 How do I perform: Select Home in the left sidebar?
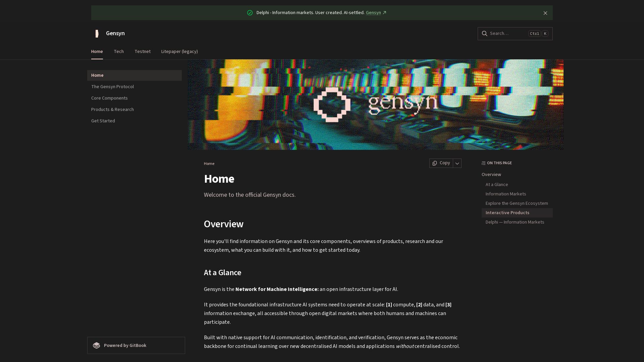[x=135, y=75]
